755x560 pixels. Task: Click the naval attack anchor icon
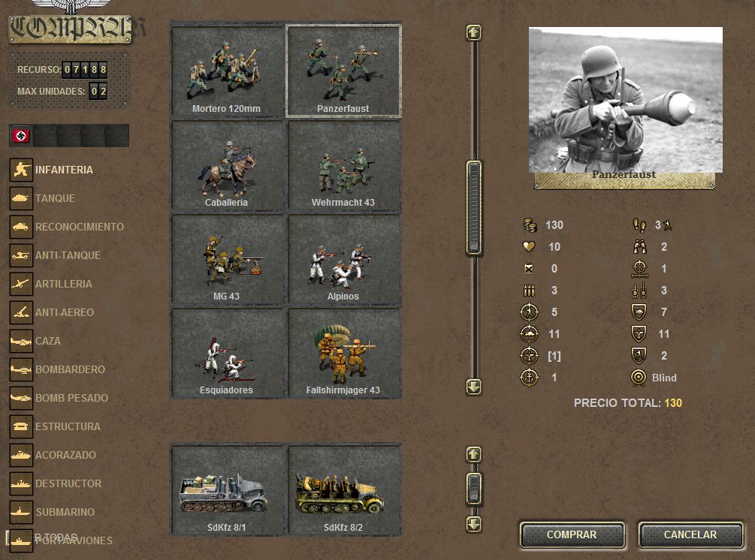click(x=529, y=378)
